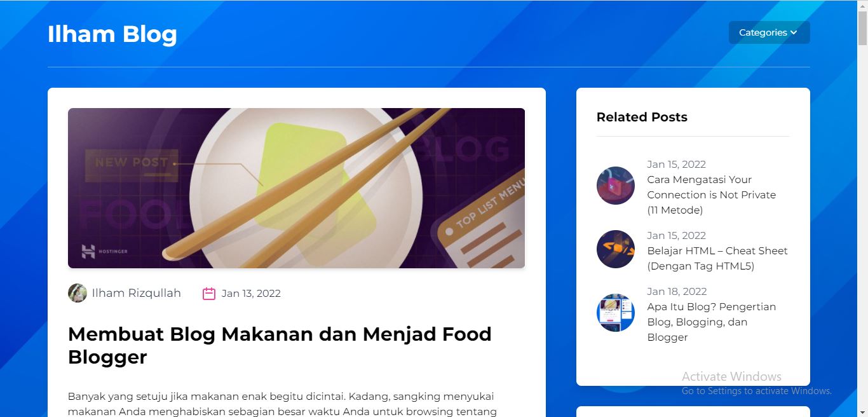Click the scrollbar up arrow

862,6
